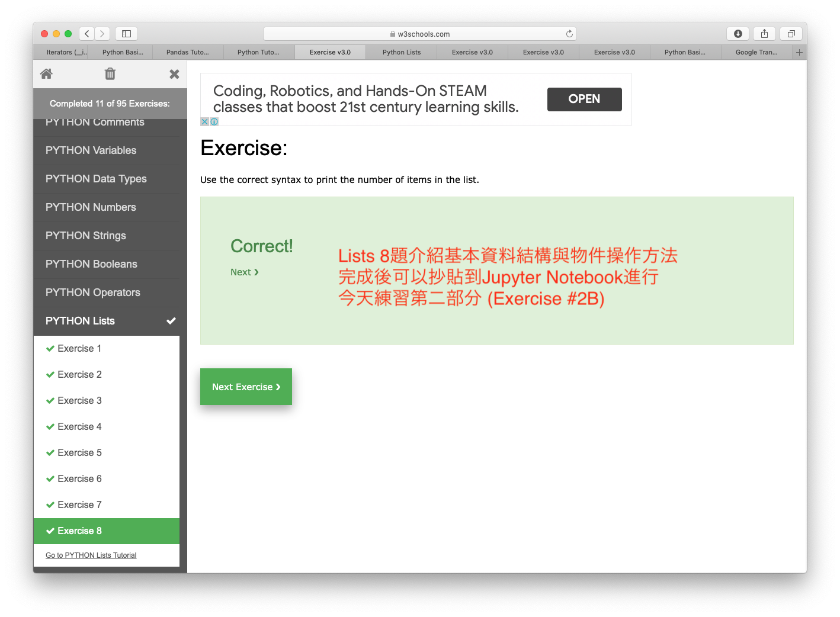
Task: Switch to the Python Lists tab
Action: tap(402, 53)
